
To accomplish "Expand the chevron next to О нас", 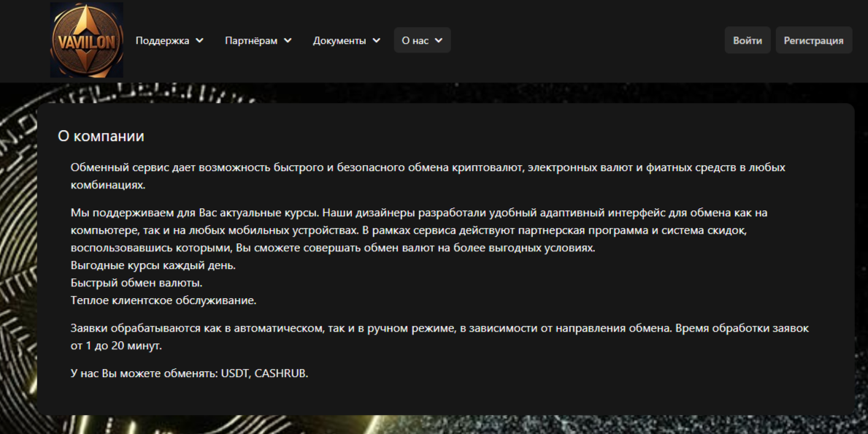I will (x=439, y=40).
